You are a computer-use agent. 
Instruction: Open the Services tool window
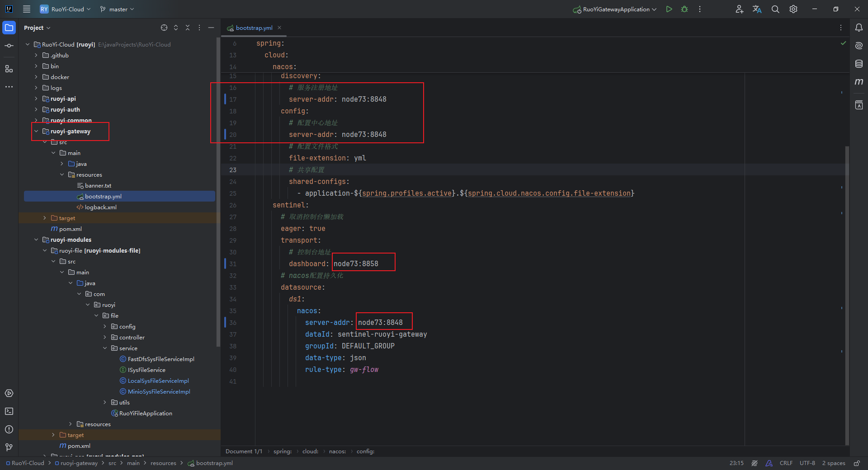click(9, 393)
